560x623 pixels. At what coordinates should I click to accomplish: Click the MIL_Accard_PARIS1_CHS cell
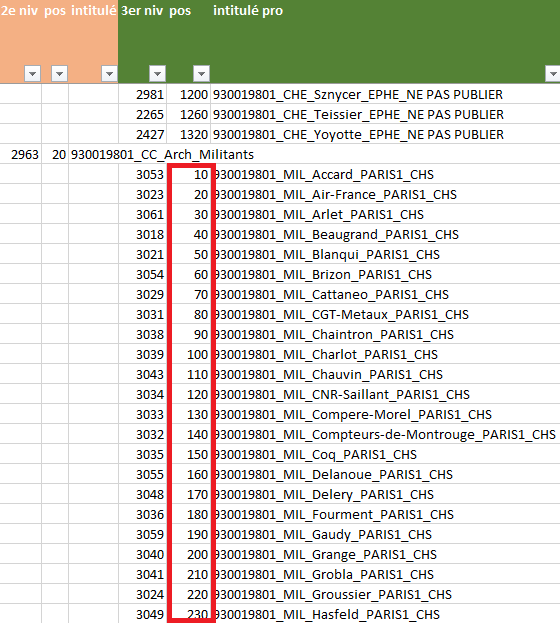385,174
